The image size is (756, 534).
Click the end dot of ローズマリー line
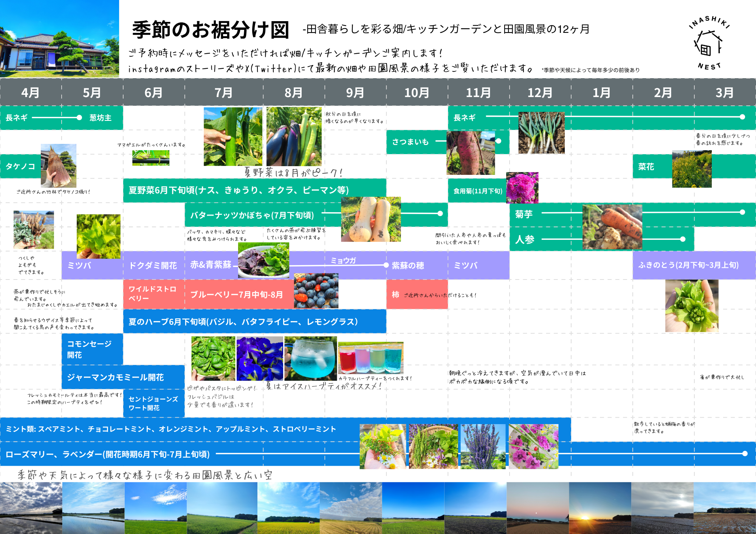[745, 454]
